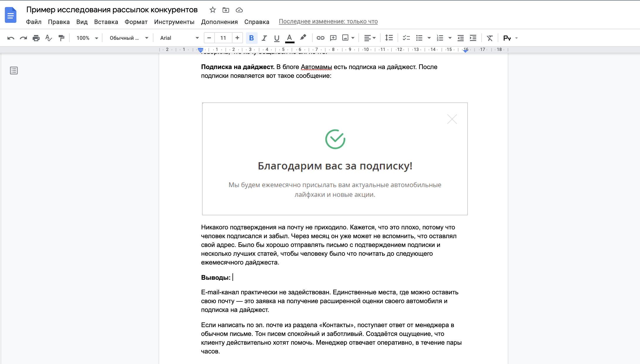The width and height of the screenshot is (640, 364).
Task: Select the Paint format roller tool
Action: pos(61,38)
